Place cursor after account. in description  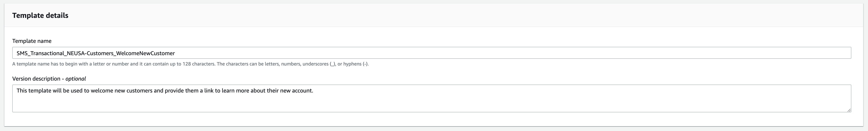click(x=313, y=91)
